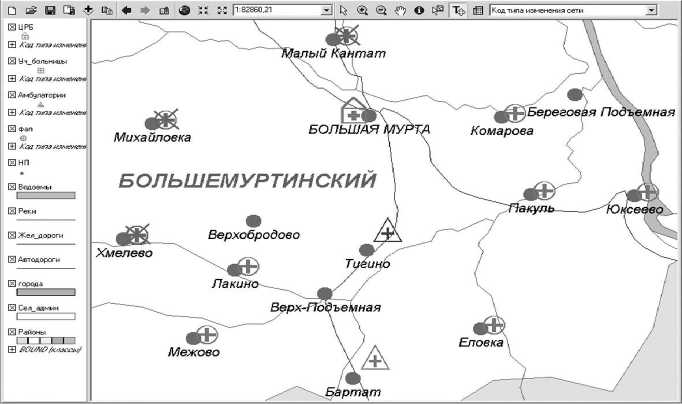Viewport: 682px width, 404px height.
Task: Click the crossed-out medical symbol at Михайловка
Action: 166,119
